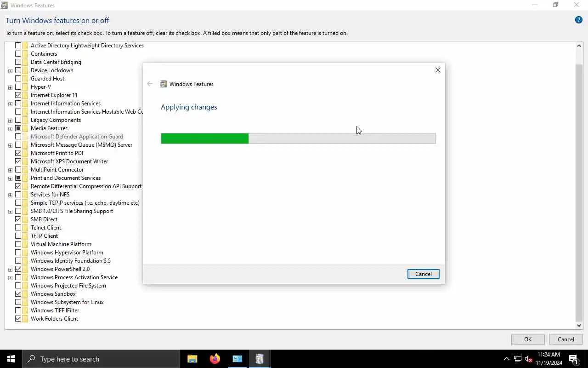This screenshot has width=588, height=368.
Task: Toggle the Windows Sandbox checkbox
Action: tap(18, 294)
